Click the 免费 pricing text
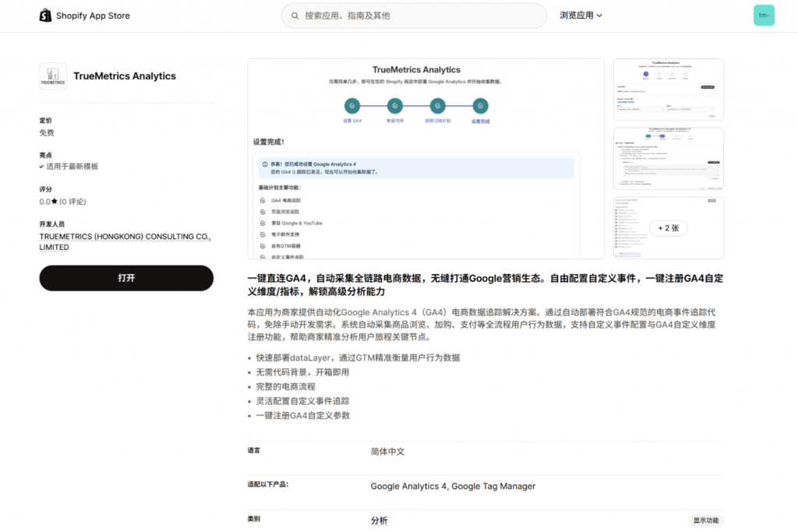Image resolution: width=798 pixels, height=532 pixels. pos(47,132)
